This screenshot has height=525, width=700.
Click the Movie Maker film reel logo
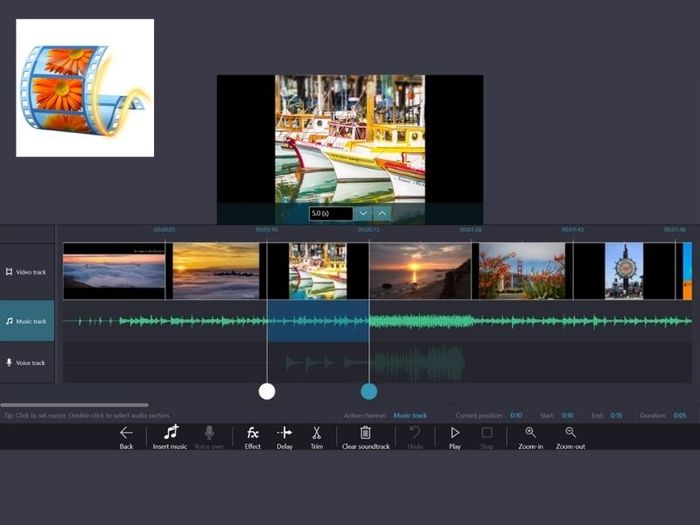point(85,88)
